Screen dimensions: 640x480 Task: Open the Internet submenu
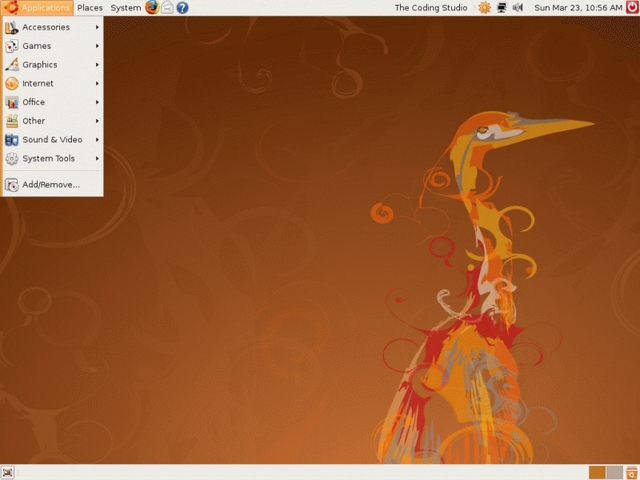coord(52,83)
